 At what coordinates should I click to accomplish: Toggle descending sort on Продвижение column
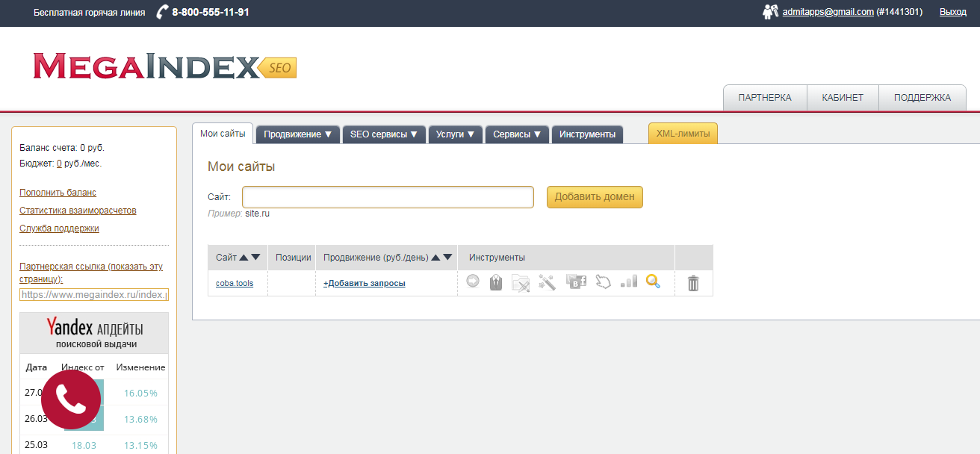tap(447, 256)
